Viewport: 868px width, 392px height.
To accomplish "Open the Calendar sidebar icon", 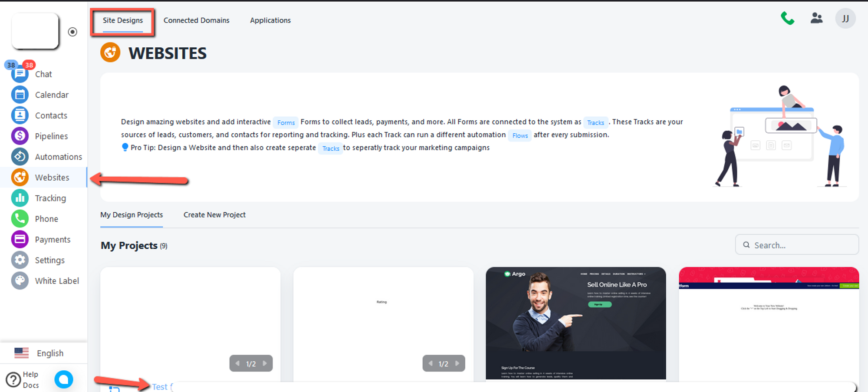I will coord(20,95).
